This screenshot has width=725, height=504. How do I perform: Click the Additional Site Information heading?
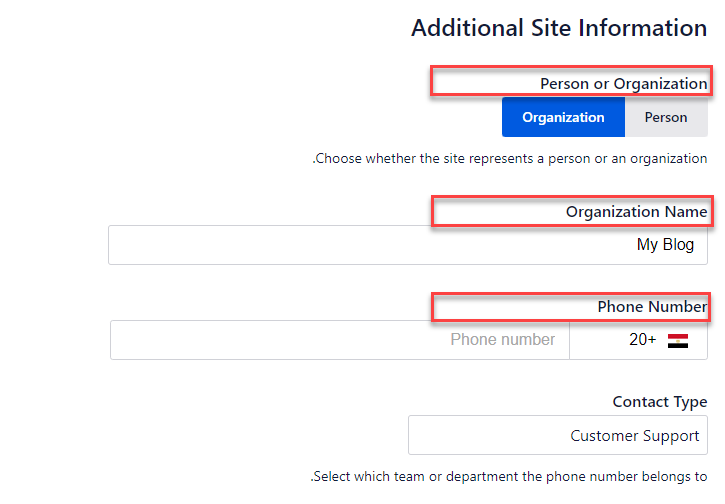tap(559, 28)
